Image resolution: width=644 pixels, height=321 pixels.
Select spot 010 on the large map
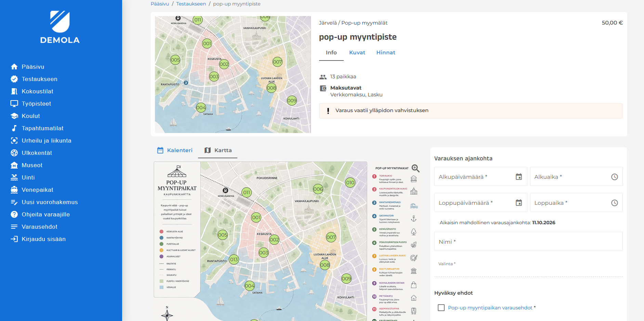pos(350,183)
